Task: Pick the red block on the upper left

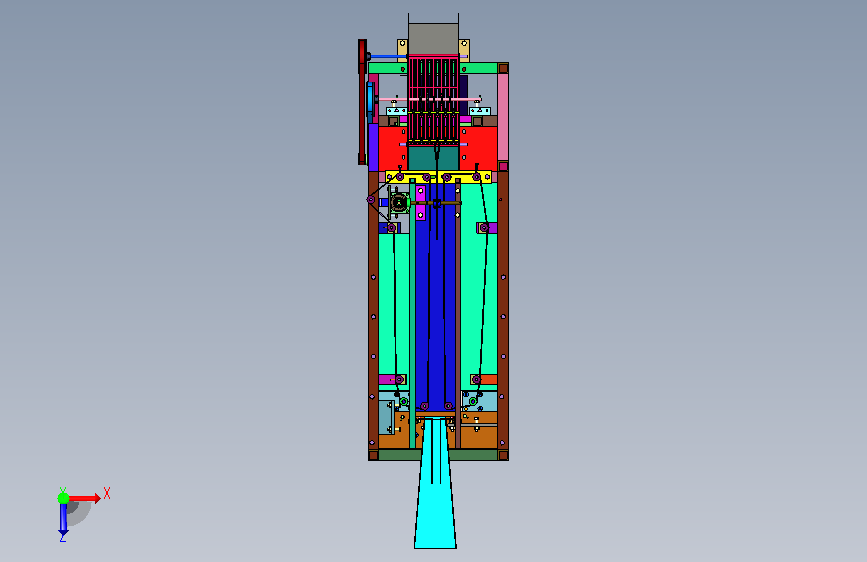Action: [x=393, y=148]
